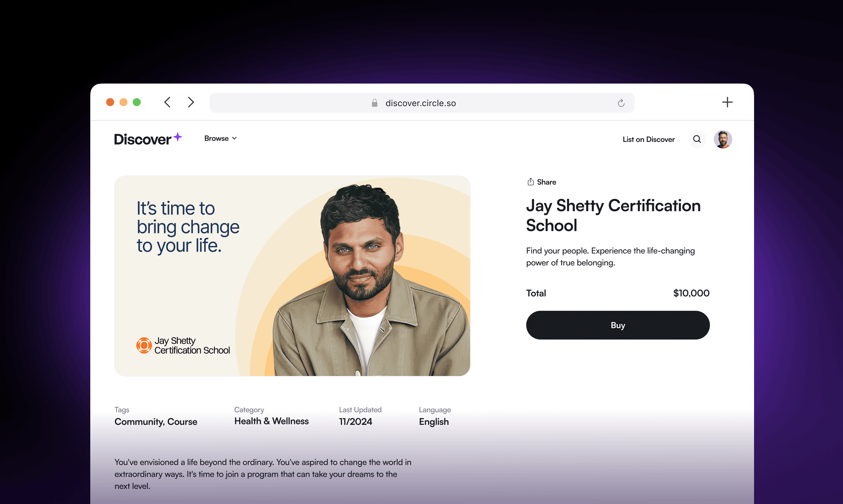Click the Total label
Screen dimensions: 843x504
[536, 293]
